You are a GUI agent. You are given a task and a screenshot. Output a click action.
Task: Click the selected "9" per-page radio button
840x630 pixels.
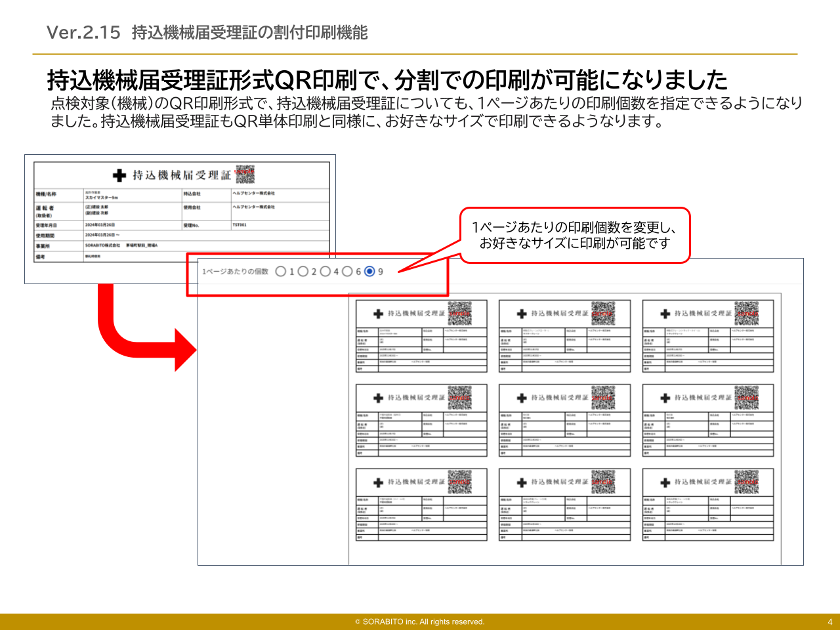coord(369,272)
